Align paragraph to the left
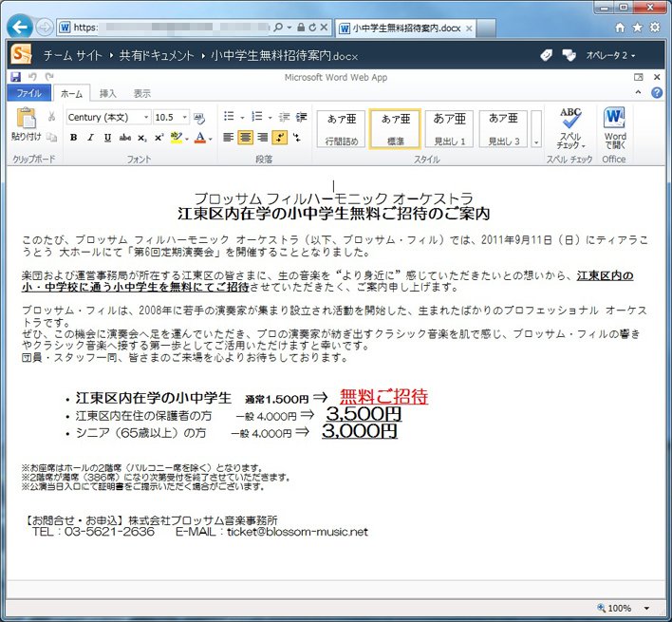The image size is (672, 622). click(229, 138)
